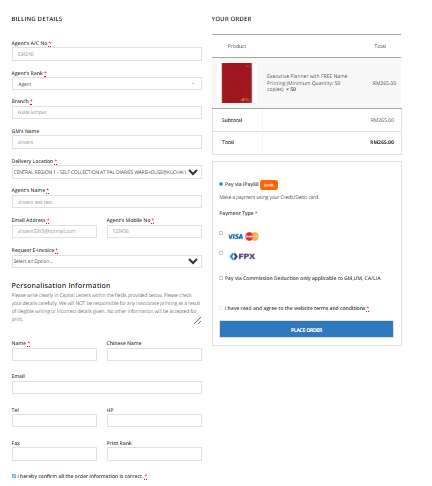This screenshot has width=432, height=486.
Task: Click the red Executive Planner product thumbnail
Action: [x=237, y=83]
